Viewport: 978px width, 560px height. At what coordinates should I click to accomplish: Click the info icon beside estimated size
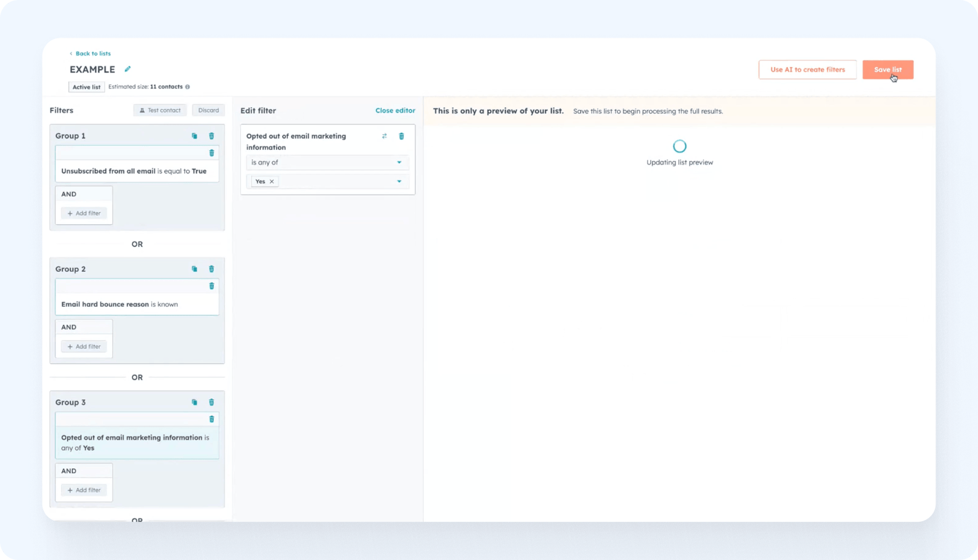coord(187,87)
